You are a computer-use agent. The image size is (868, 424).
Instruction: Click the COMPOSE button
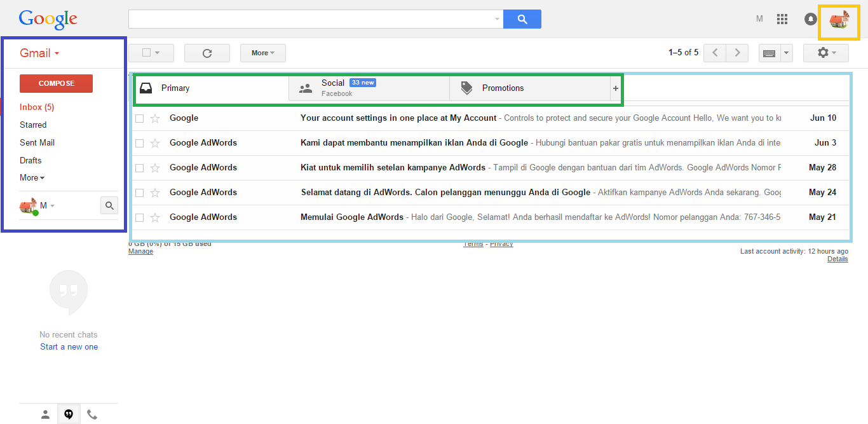[56, 83]
